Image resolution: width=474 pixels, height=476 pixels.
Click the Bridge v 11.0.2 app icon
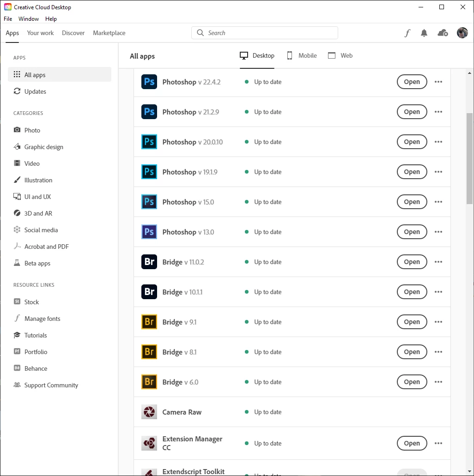pos(149,262)
